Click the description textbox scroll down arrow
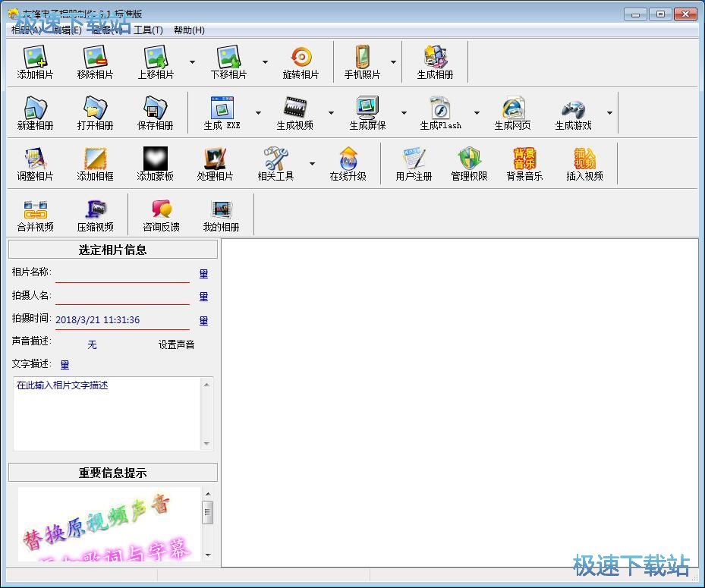The width and height of the screenshot is (705, 588). point(207,444)
